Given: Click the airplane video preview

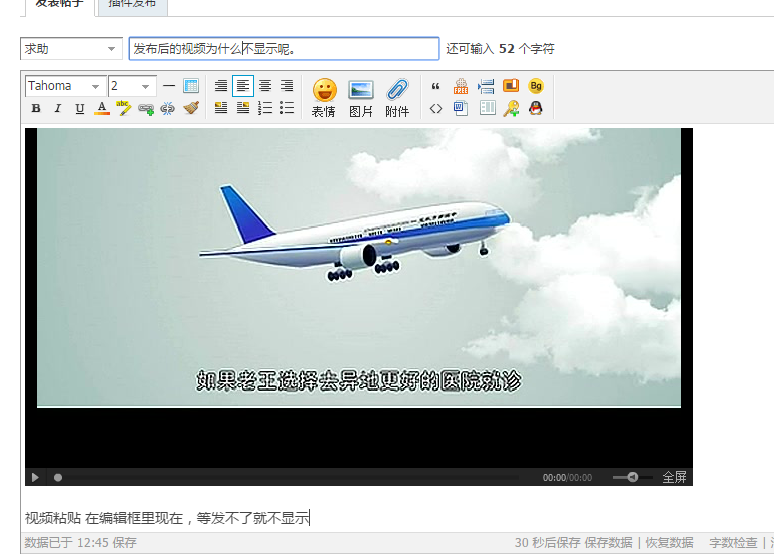Looking at the screenshot, I should tap(359, 268).
